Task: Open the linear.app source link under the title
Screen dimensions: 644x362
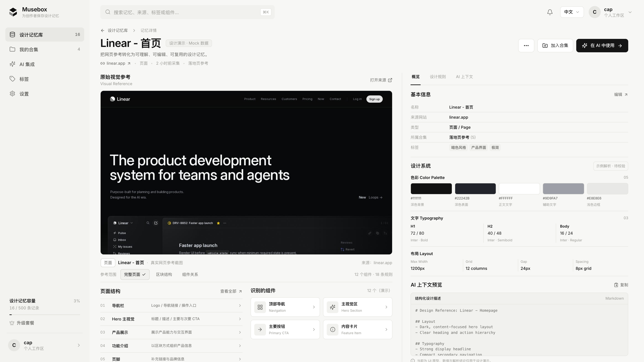Action: coord(116,63)
